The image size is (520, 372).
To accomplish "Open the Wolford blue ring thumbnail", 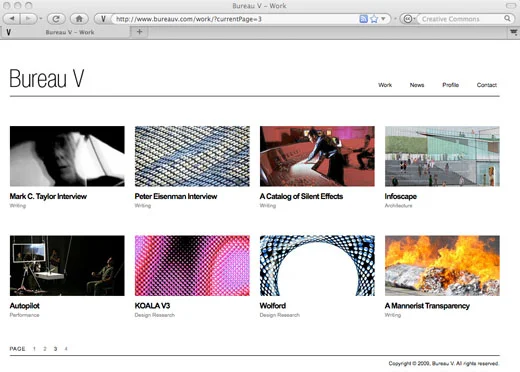I will click(317, 266).
